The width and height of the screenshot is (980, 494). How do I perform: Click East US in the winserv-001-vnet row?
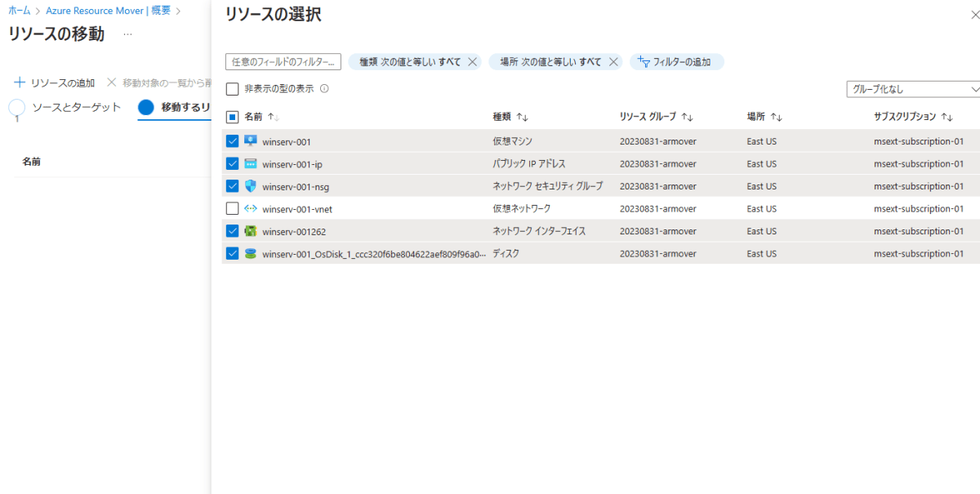[762, 209]
